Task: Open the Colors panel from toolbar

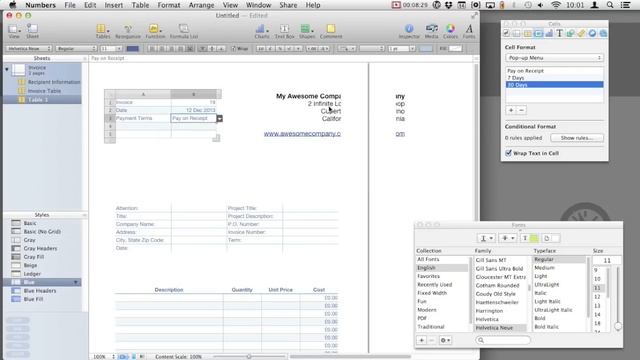Action: (x=450, y=31)
